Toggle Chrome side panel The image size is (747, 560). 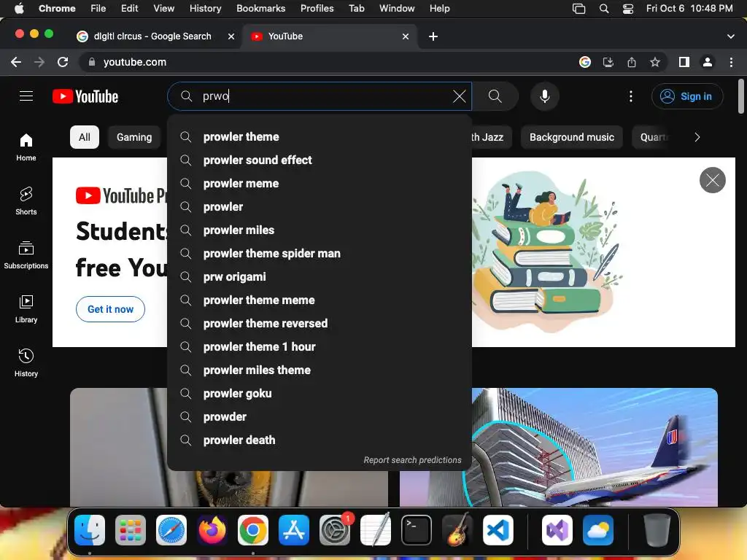coord(684,62)
